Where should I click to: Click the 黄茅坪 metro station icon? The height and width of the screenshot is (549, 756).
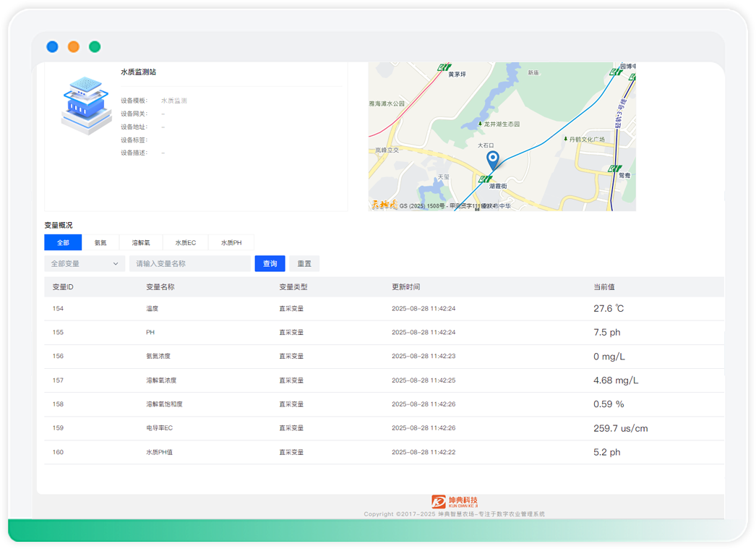tap(444, 67)
